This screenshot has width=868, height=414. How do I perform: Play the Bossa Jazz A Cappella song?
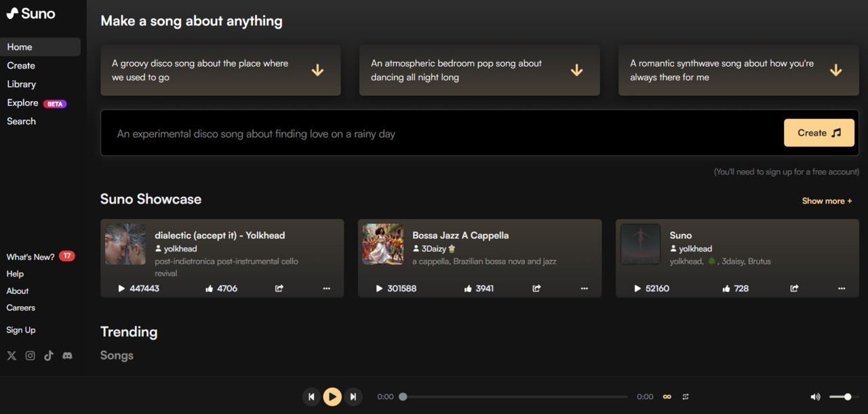pos(380,288)
